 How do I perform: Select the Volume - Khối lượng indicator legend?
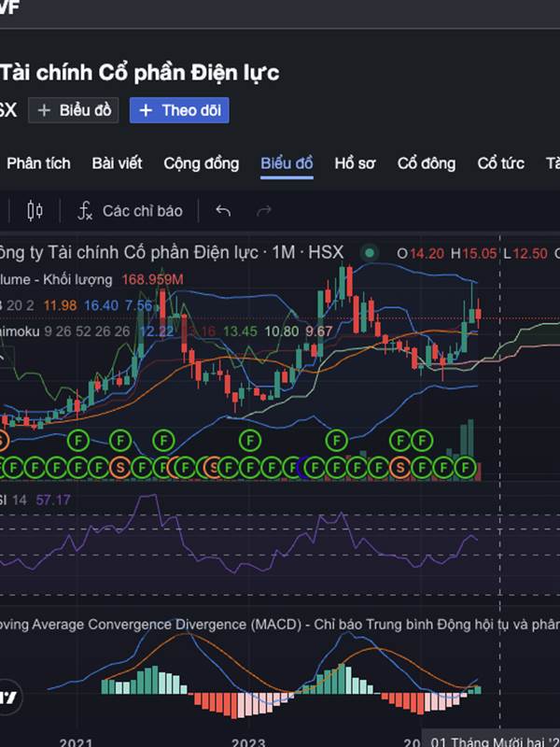coord(56,279)
